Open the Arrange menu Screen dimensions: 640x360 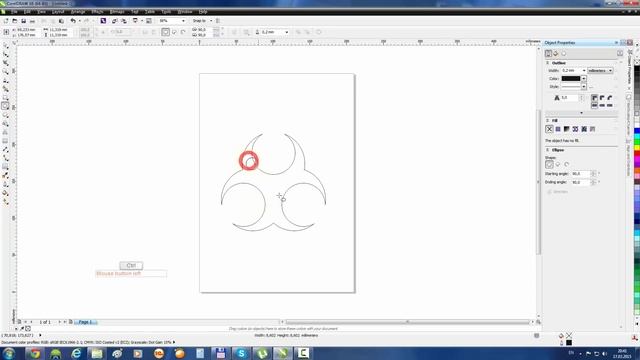pos(78,12)
